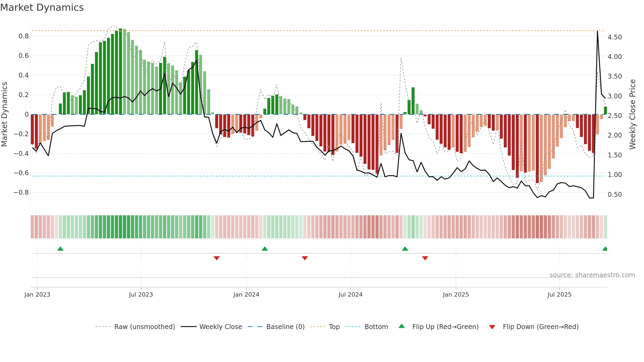Click the 0.8 left axis tick label
The image size is (644, 362).
pos(24,36)
